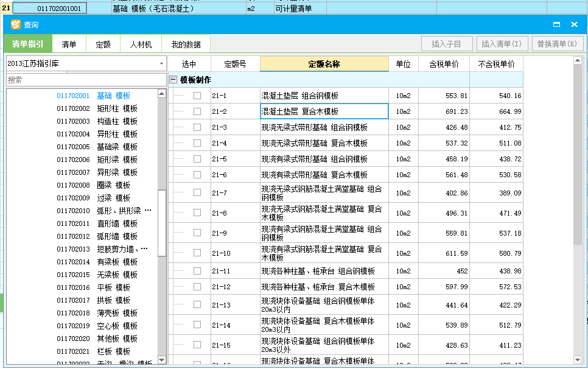Select 011702019 空心板 模板

pyautogui.click(x=97, y=326)
